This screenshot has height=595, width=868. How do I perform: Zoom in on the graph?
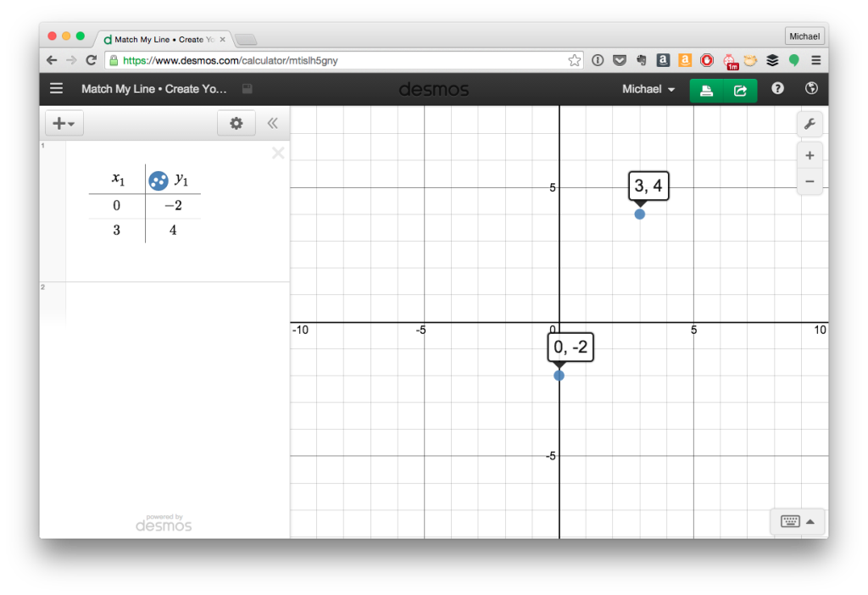(x=810, y=155)
